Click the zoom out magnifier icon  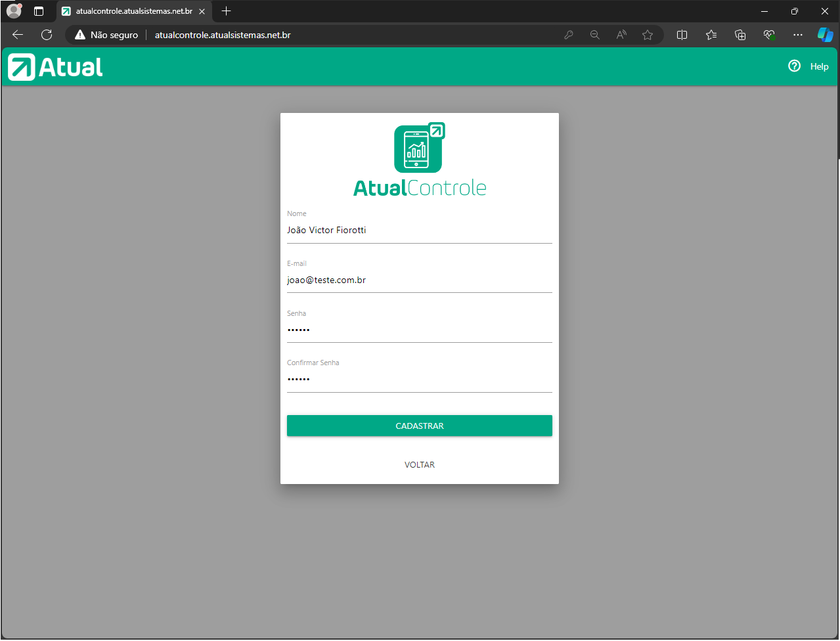click(595, 35)
